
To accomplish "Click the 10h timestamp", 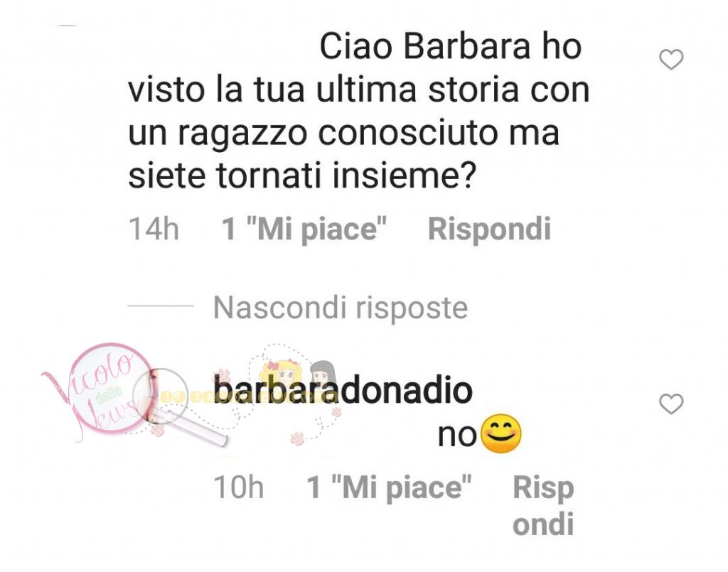I will [x=239, y=487].
